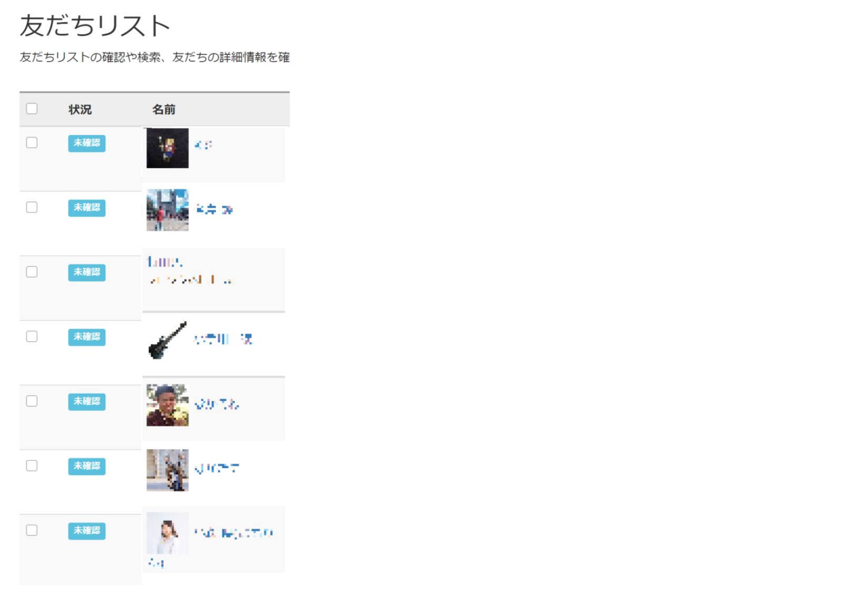Check the fifth friend row checkbox

tap(32, 401)
